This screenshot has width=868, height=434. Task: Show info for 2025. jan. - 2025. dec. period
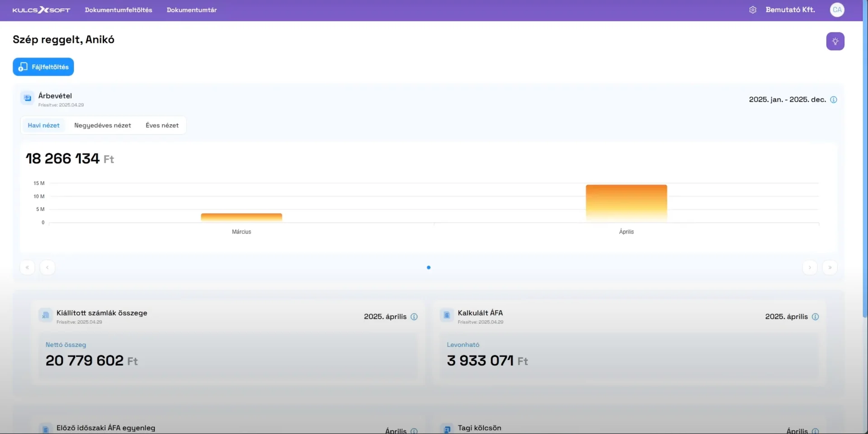[x=834, y=100]
